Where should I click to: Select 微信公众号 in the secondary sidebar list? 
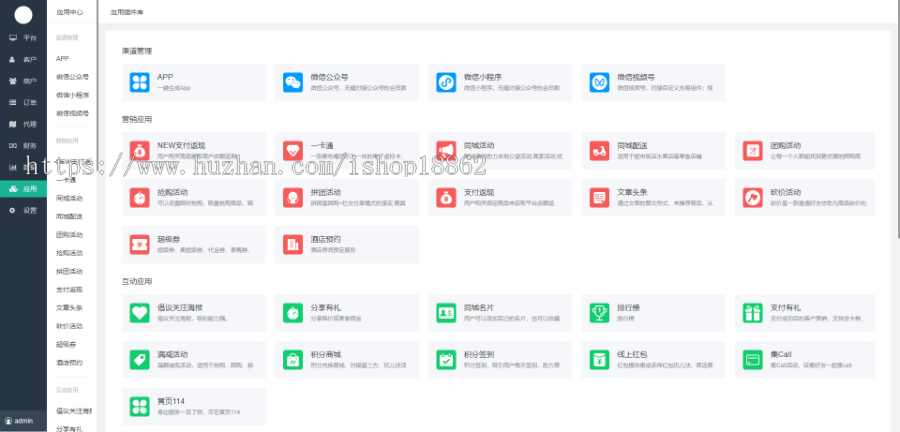(x=72, y=77)
